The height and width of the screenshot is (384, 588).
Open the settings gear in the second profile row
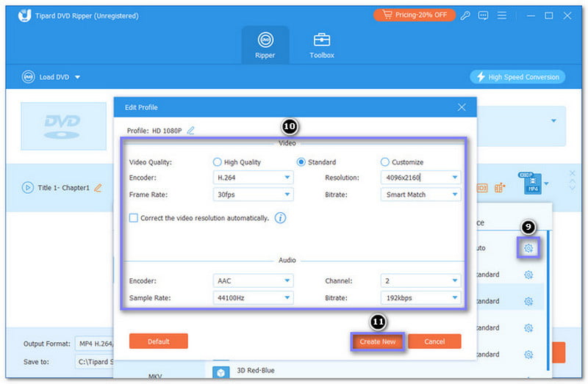tap(528, 275)
